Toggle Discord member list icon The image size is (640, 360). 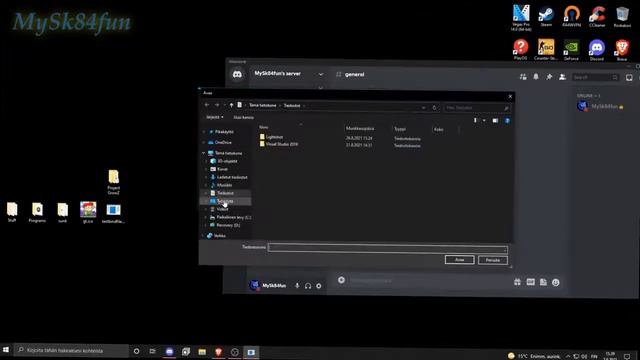click(x=562, y=77)
